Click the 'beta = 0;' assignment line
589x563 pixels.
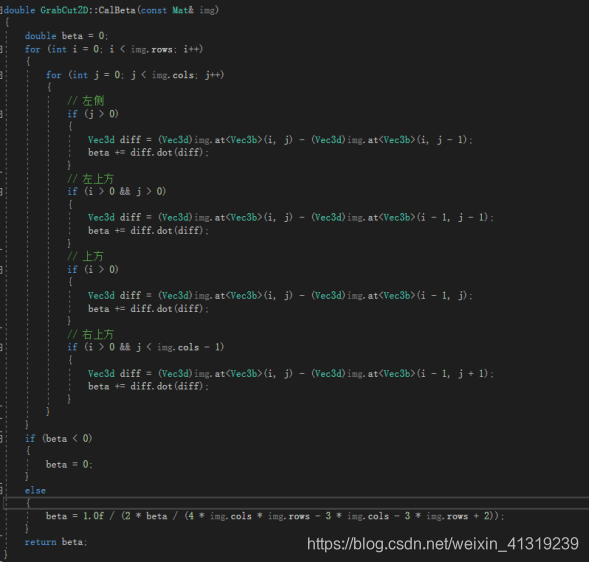(69, 465)
